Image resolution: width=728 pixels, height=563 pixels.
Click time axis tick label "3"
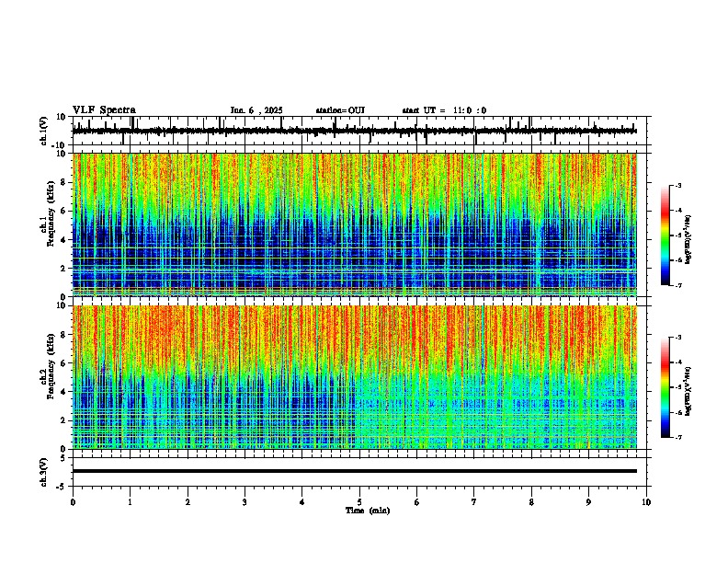click(245, 502)
